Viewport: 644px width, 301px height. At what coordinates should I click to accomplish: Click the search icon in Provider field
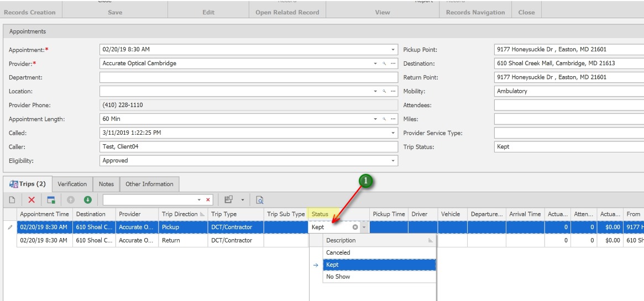(384, 64)
